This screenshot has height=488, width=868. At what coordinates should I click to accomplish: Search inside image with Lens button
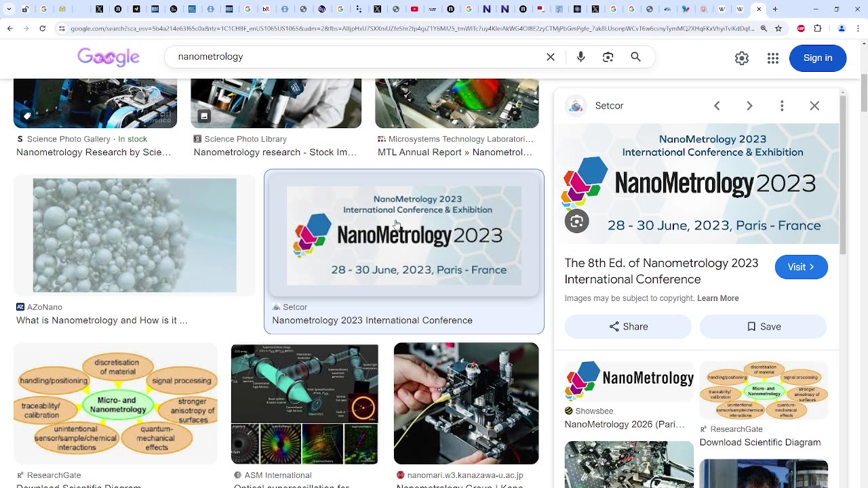click(x=577, y=222)
